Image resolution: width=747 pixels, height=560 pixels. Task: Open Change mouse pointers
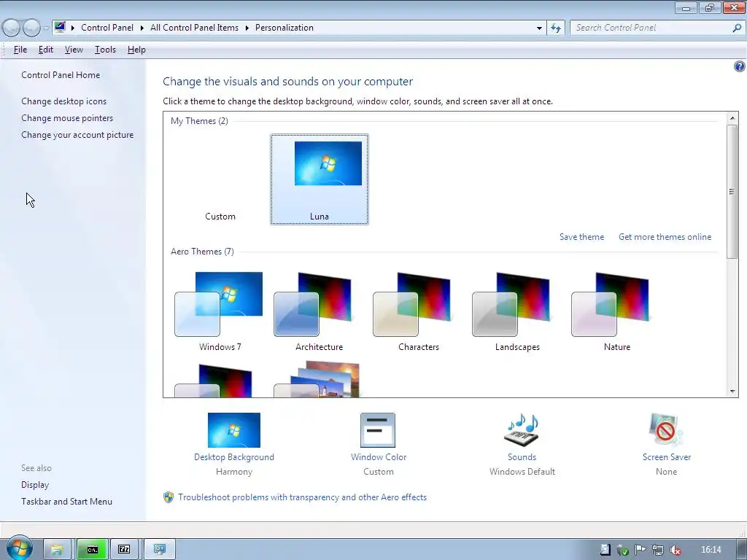[67, 118]
